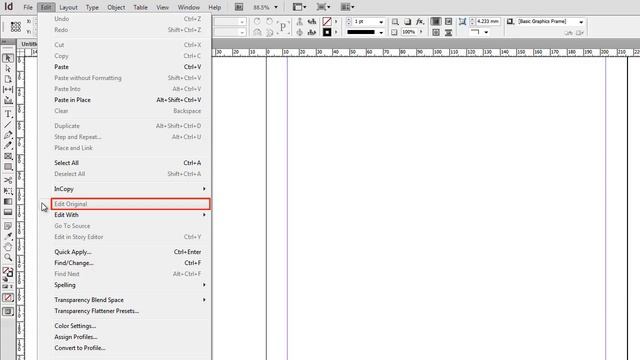Open the Layout menu
The image size is (640, 360).
tap(68, 7)
